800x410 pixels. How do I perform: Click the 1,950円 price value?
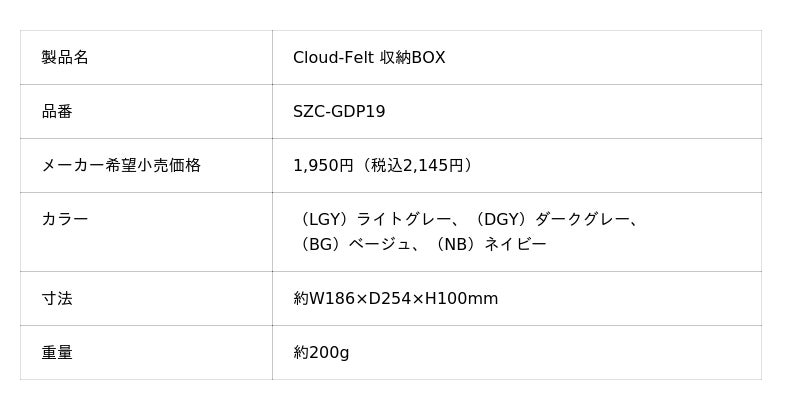pyautogui.click(x=323, y=166)
